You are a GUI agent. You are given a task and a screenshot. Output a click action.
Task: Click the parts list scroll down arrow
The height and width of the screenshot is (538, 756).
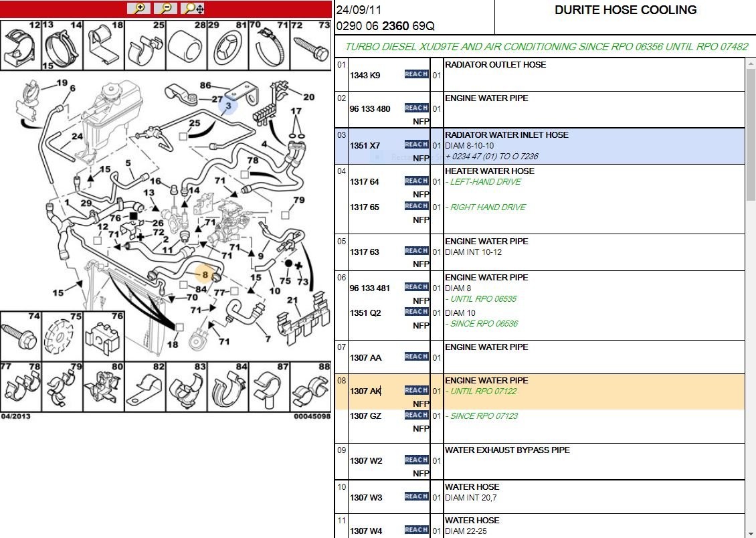click(751, 534)
